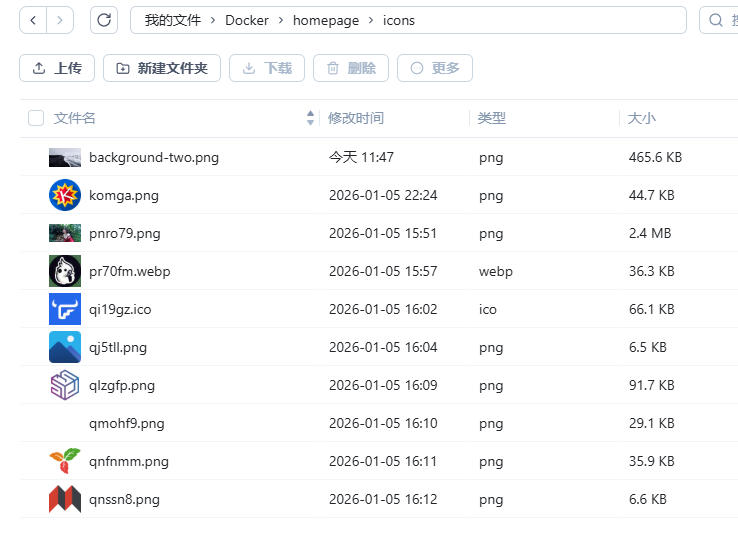Screen dimensions: 738x543
Task: Click the date 2026-01-05 22:24
Action: pyautogui.click(x=383, y=195)
